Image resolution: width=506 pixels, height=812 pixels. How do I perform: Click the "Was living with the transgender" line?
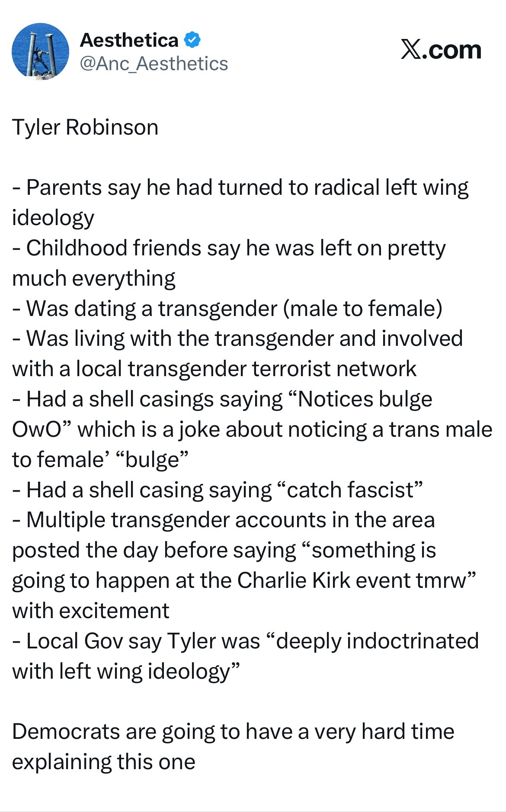[237, 338]
